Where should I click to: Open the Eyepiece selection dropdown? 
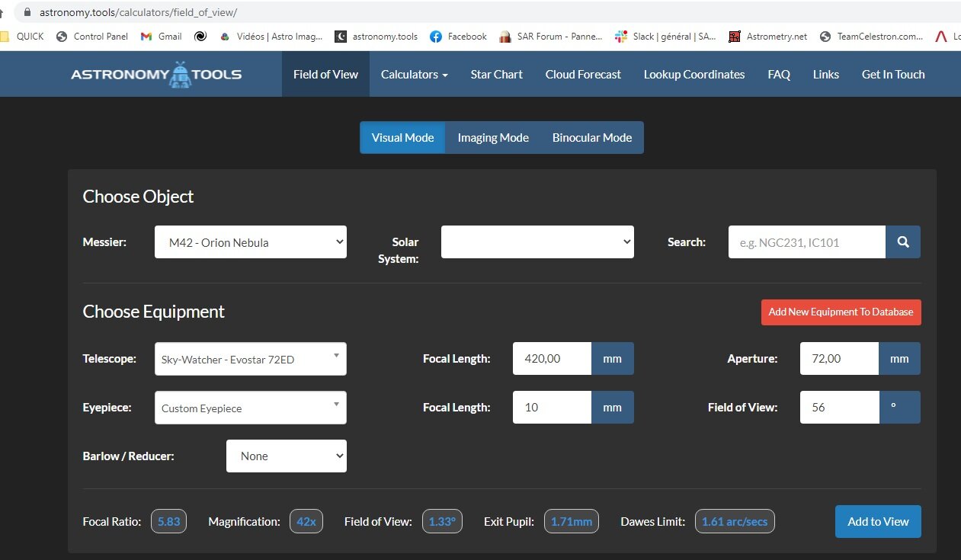(x=251, y=408)
